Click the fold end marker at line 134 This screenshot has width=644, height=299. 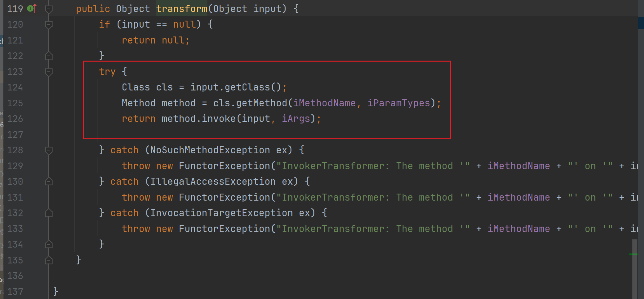[49, 244]
